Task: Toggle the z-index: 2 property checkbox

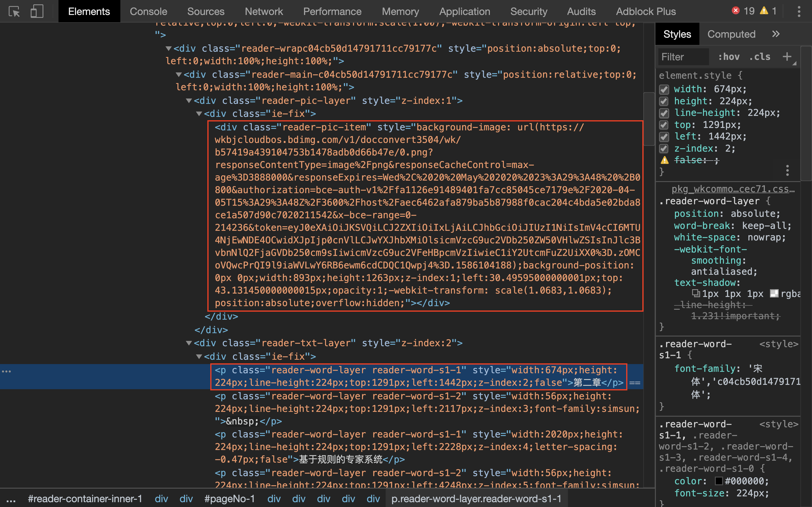Action: pos(664,148)
